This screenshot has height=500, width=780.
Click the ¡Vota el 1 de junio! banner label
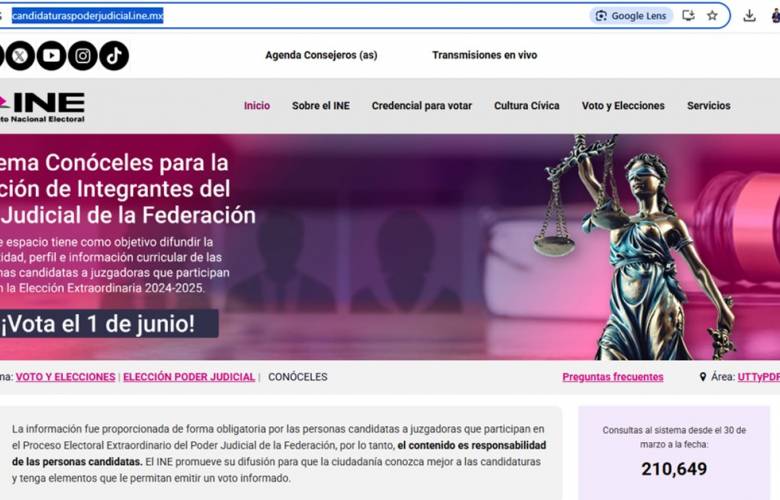coord(109,324)
